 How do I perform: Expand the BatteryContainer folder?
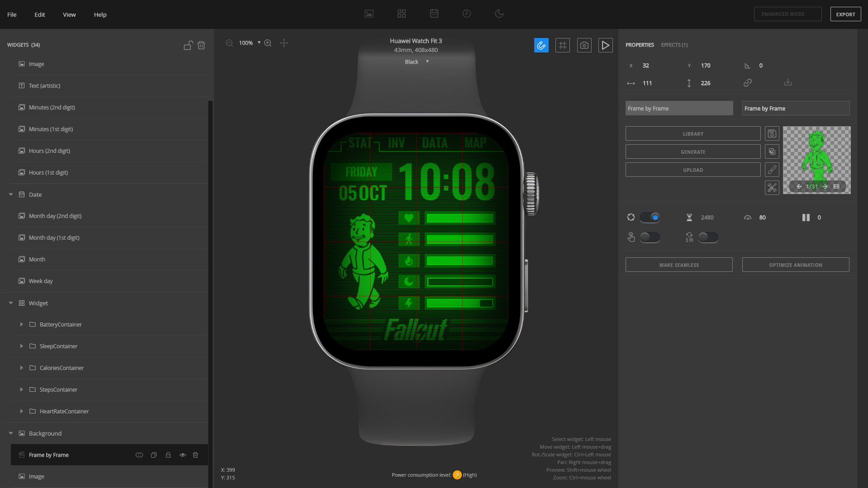click(x=21, y=324)
